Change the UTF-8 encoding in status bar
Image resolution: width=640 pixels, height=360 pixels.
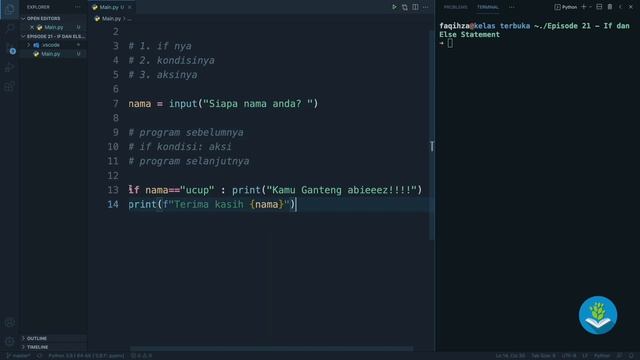coord(569,356)
